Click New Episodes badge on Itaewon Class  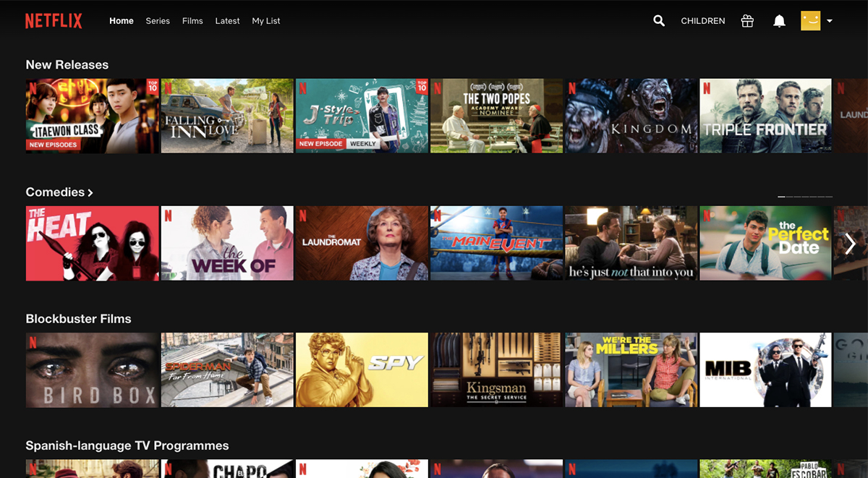point(54,145)
